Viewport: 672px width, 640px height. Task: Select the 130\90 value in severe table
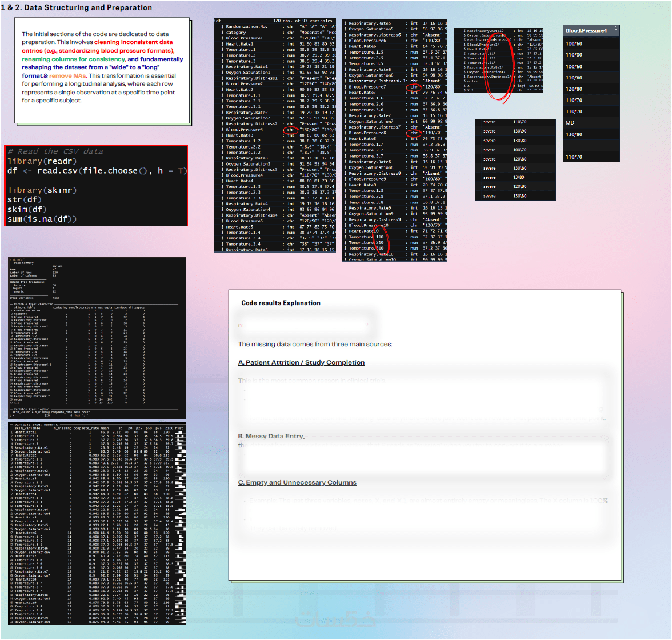tap(520, 131)
